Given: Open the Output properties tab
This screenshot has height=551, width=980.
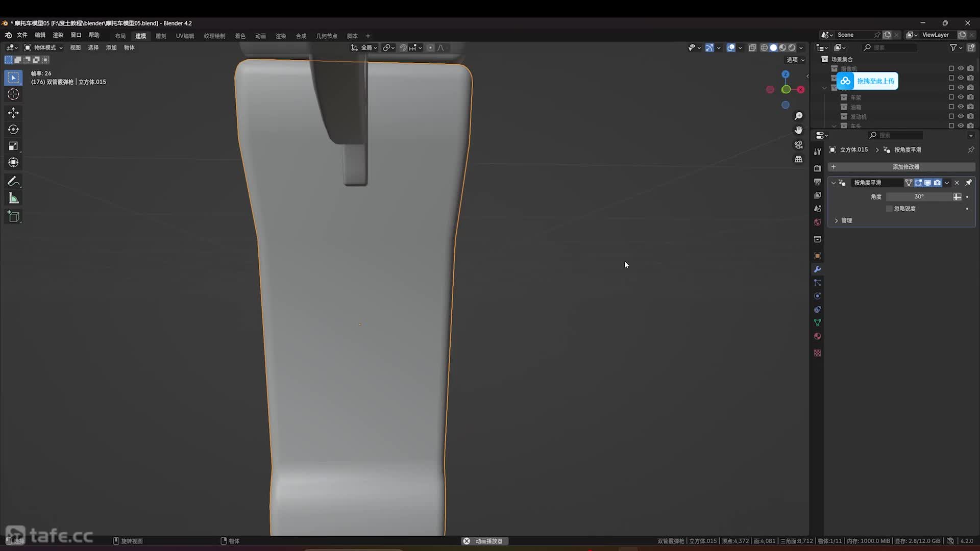Looking at the screenshot, I should (817, 182).
